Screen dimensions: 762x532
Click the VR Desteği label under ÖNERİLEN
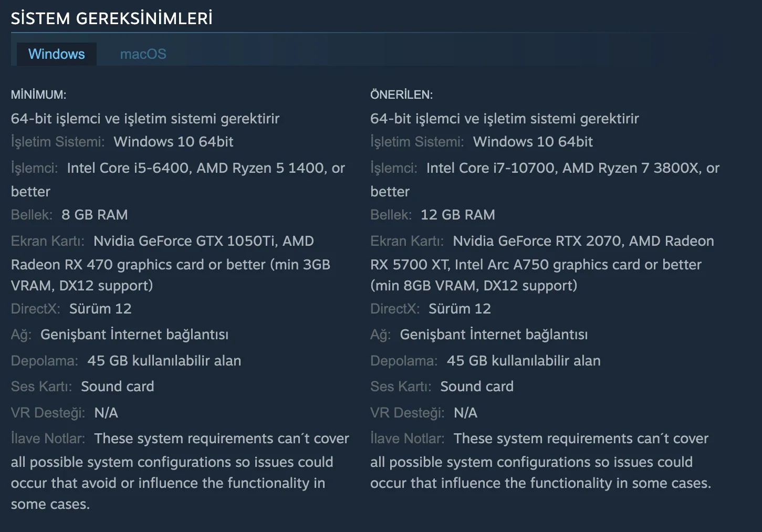[x=407, y=413]
